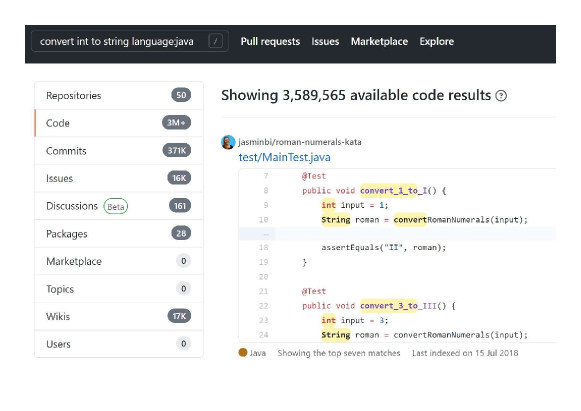Show Wikis search results
The width and height of the screenshot is (581, 411).
point(119,316)
